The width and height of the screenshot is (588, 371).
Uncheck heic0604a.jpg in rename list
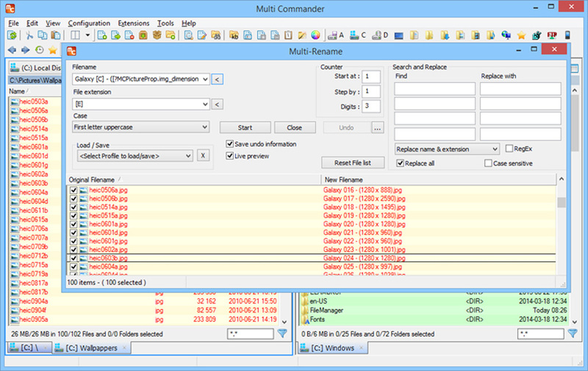click(x=73, y=267)
